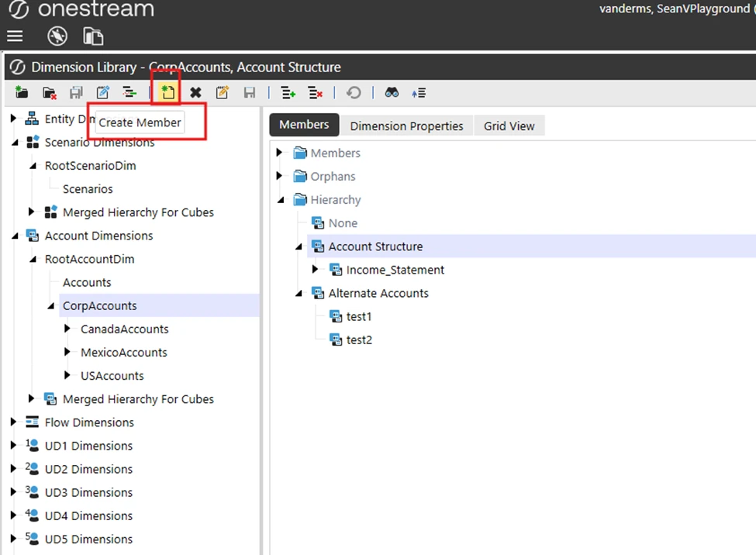
Task: Click the Flow Dimensions icon
Action: tap(33, 422)
